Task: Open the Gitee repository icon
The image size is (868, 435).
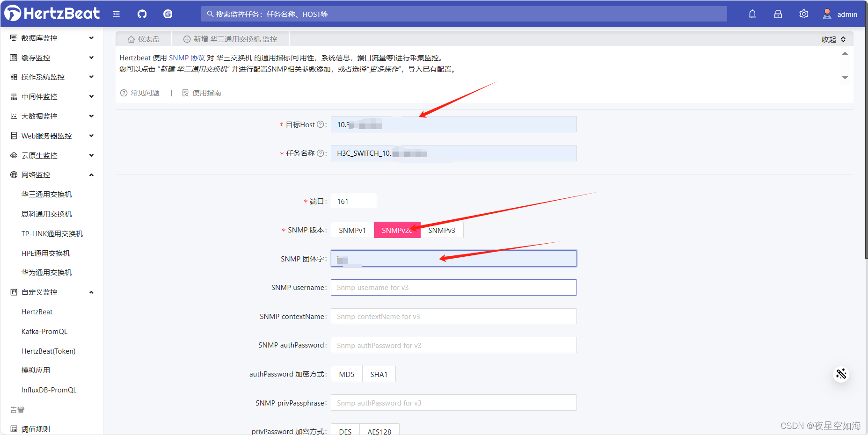Action: coord(168,14)
